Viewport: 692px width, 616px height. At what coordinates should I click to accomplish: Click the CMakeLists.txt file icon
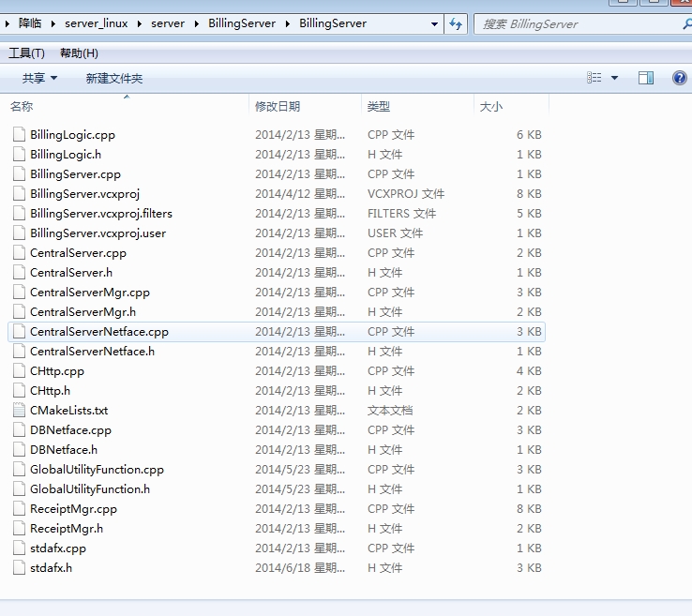click(20, 411)
